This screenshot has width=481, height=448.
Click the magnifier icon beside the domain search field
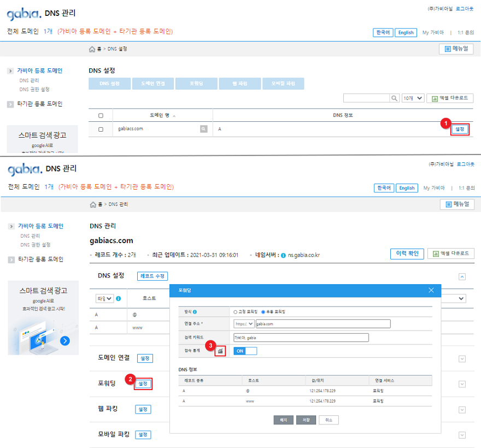(x=395, y=98)
